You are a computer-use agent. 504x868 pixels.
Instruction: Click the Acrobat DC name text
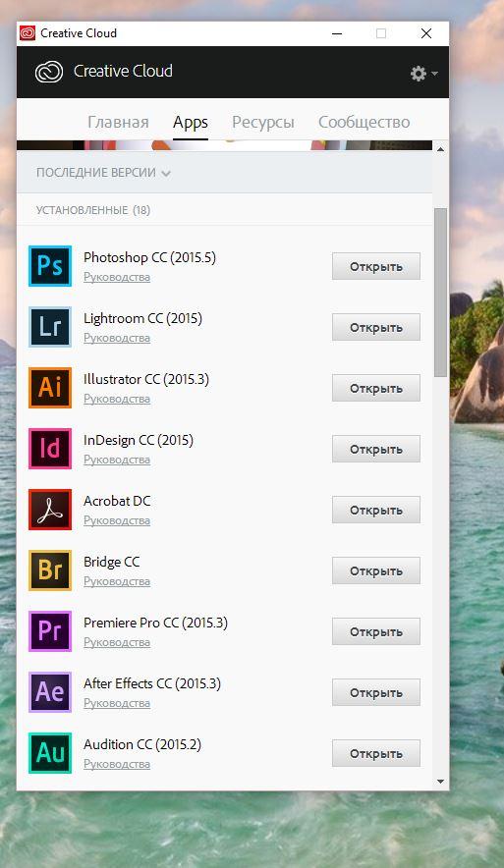117,501
